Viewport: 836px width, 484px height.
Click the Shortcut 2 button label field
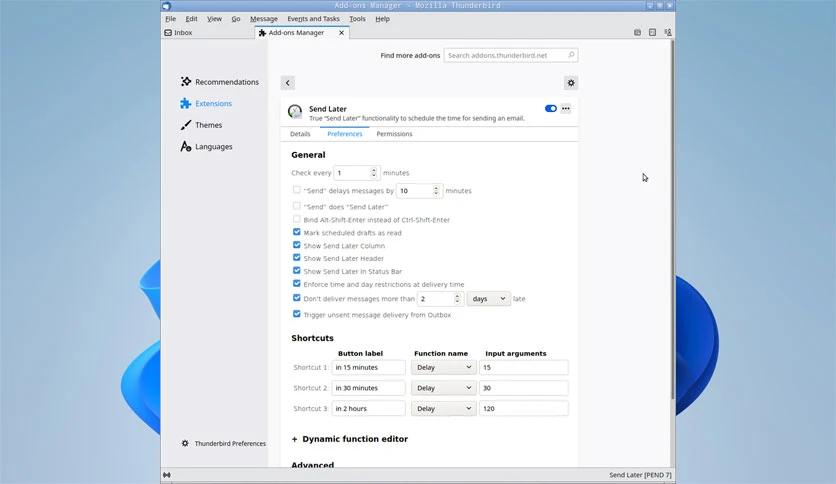[x=368, y=388]
